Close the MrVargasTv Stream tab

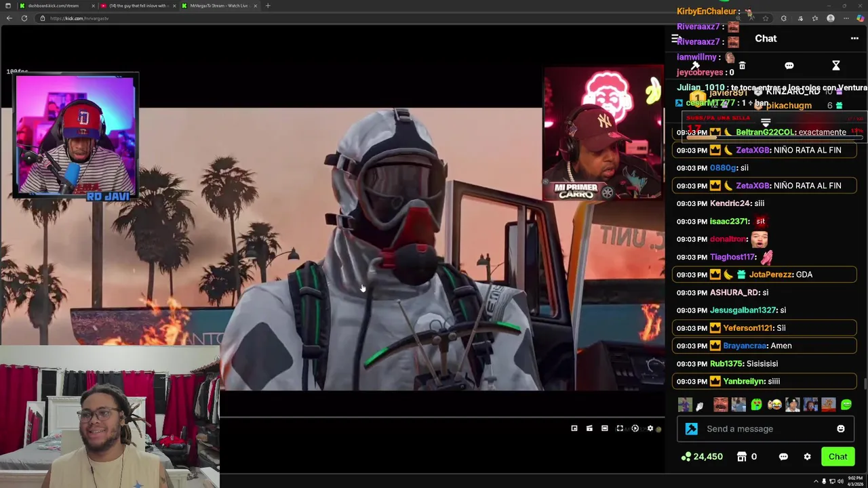[x=255, y=5]
